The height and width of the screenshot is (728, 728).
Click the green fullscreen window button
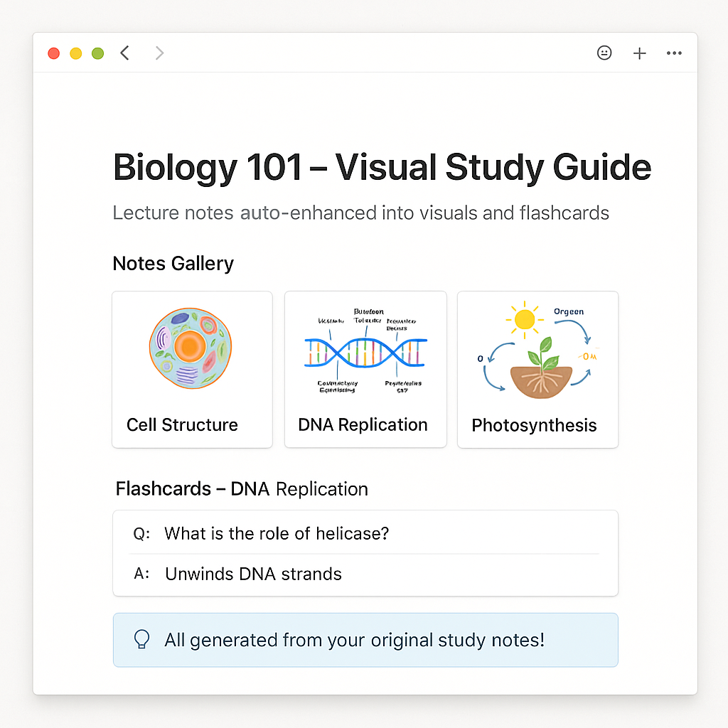tap(97, 53)
